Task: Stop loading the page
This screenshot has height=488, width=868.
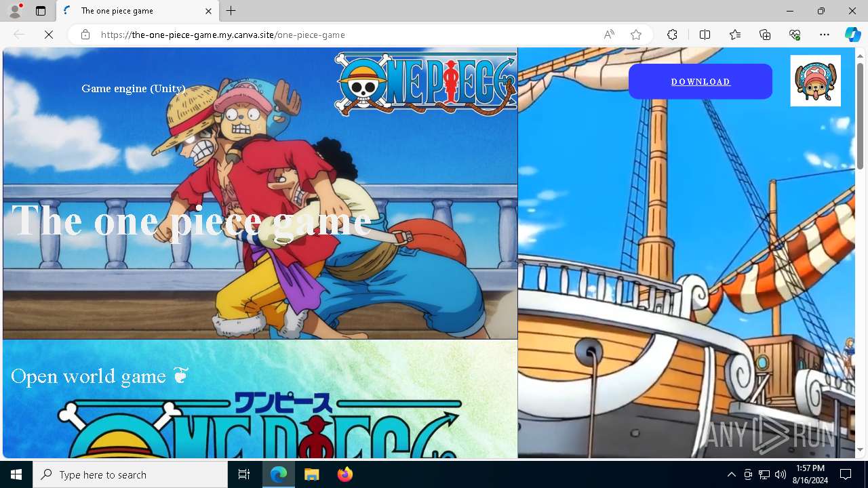Action: [49, 35]
